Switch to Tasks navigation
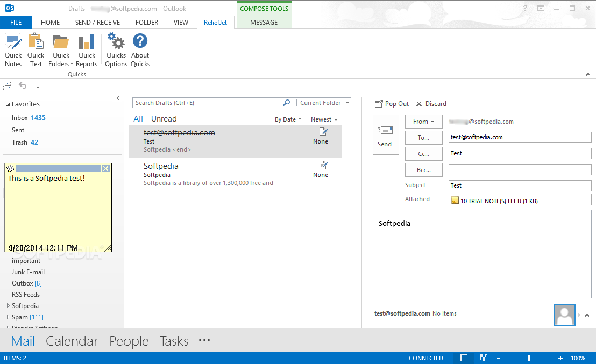The image size is (596, 364). click(174, 341)
